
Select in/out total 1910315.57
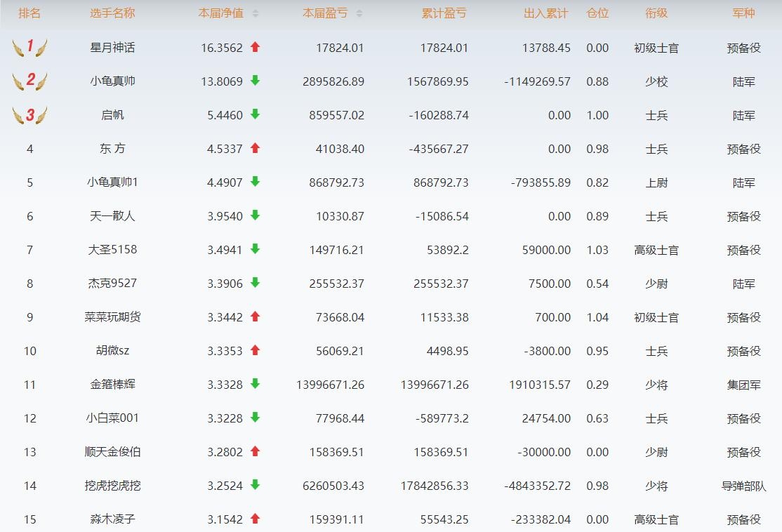tap(540, 385)
